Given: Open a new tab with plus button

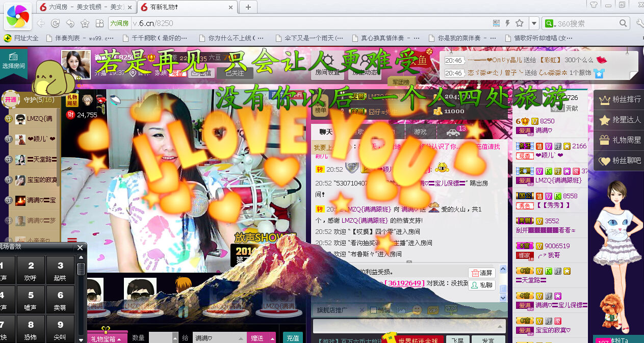Looking at the screenshot, I should (248, 7).
